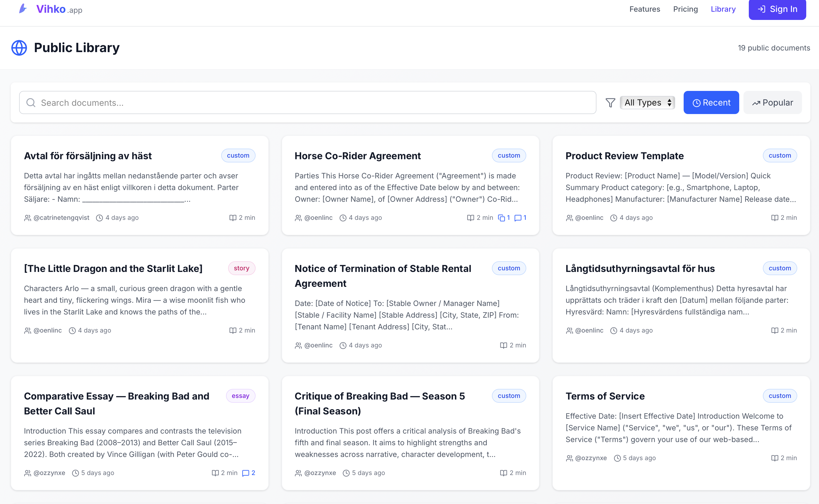Click author @ozzynxe on Terms of Service
This screenshot has height=504, width=819.
591,458
